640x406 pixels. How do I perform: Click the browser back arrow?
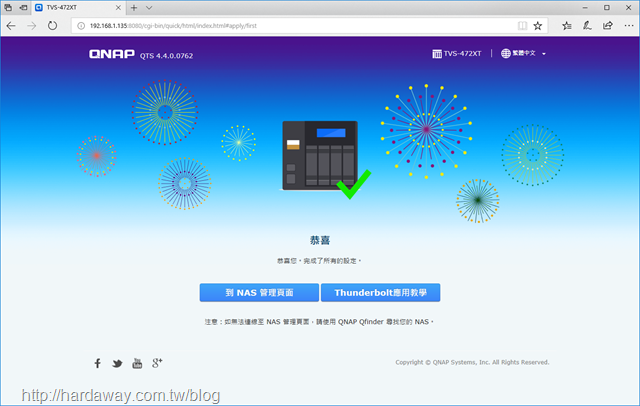11,26
